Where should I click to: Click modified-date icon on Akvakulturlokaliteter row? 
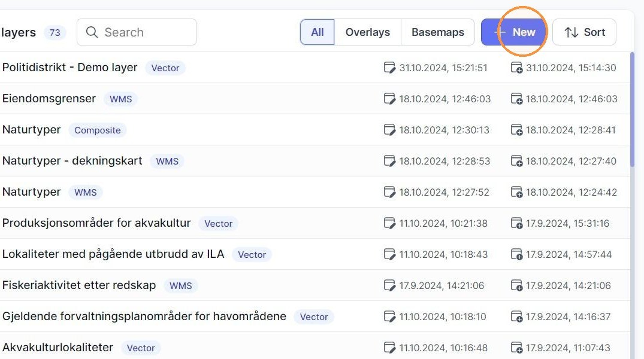click(389, 348)
